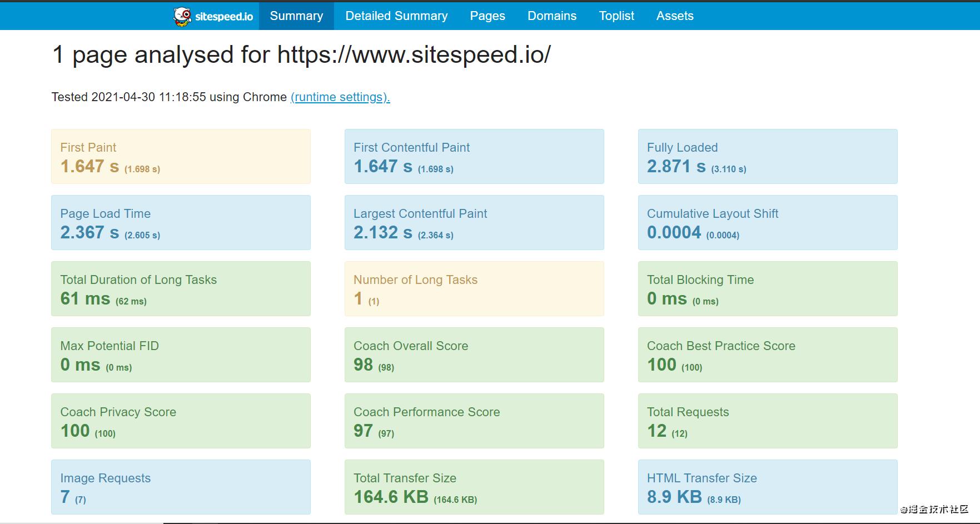Click the Coach Performance Score value 97

(363, 431)
